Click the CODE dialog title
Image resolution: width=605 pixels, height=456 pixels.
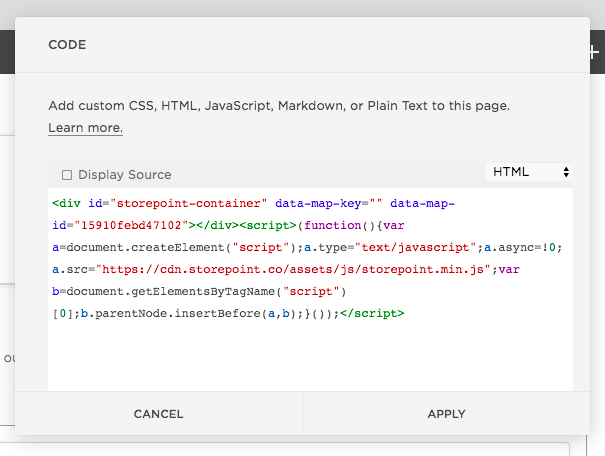click(67, 45)
